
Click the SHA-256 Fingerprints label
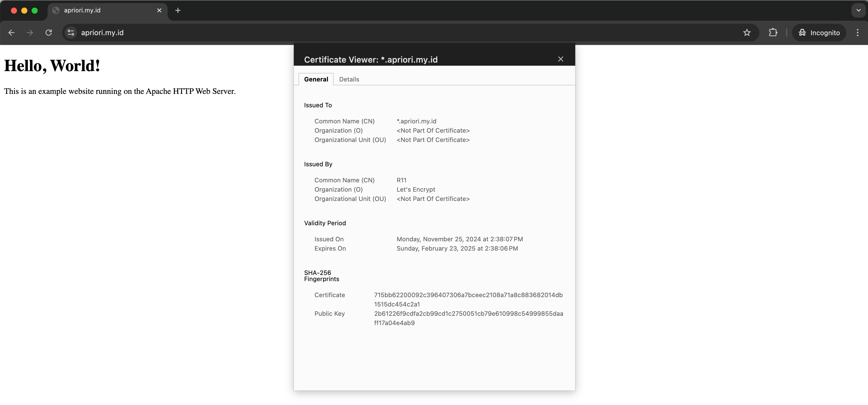321,276
